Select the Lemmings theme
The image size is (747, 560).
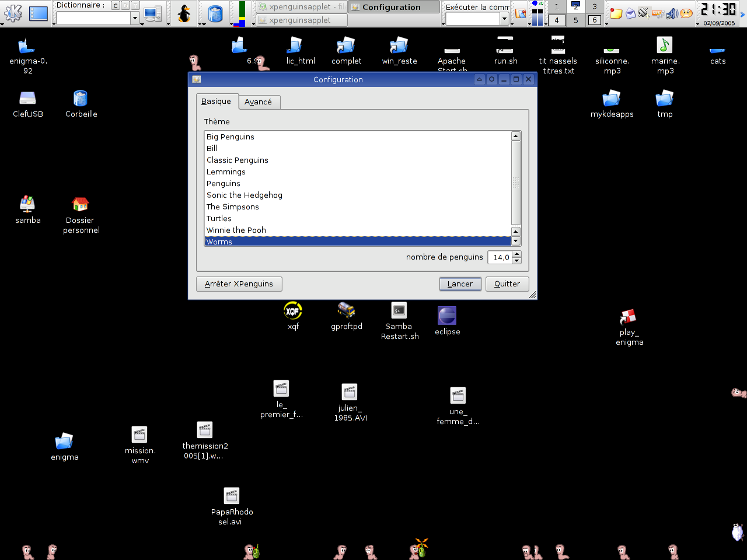(x=358, y=171)
